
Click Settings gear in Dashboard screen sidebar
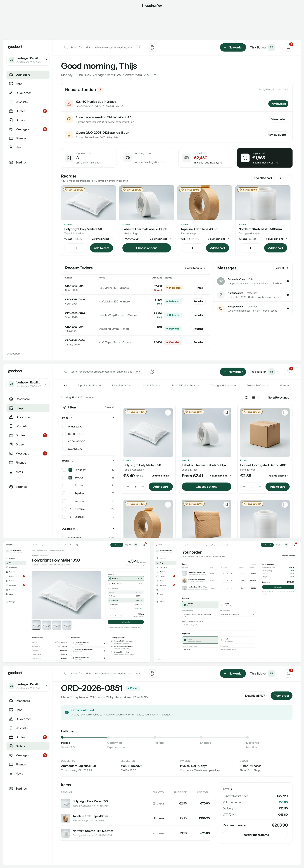pyautogui.click(x=11, y=162)
